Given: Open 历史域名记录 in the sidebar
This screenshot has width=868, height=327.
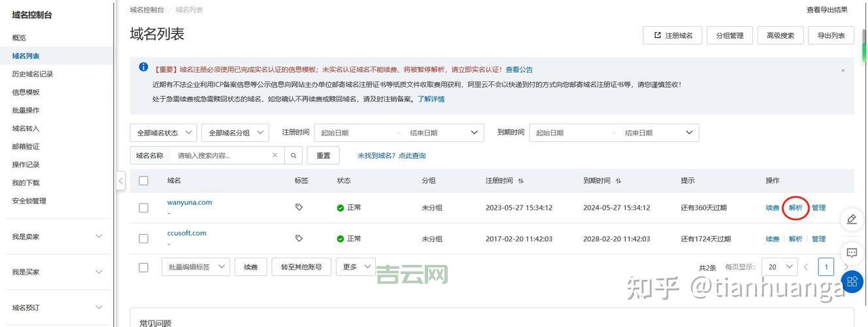Looking at the screenshot, I should point(33,74).
